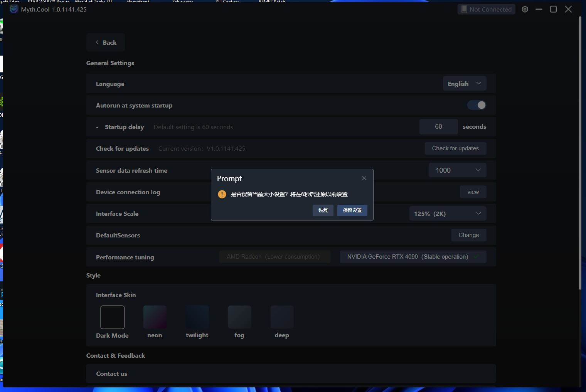Open the Sensor data refresh time dropdown

pos(457,170)
